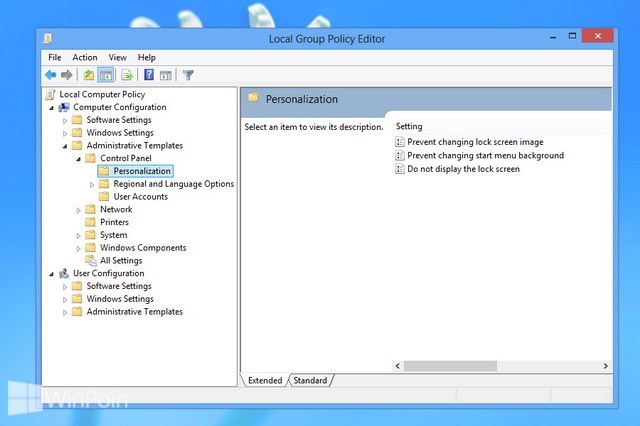640x426 pixels.
Task: Expand Administrative Templates under User Configuration
Action: tap(64, 313)
